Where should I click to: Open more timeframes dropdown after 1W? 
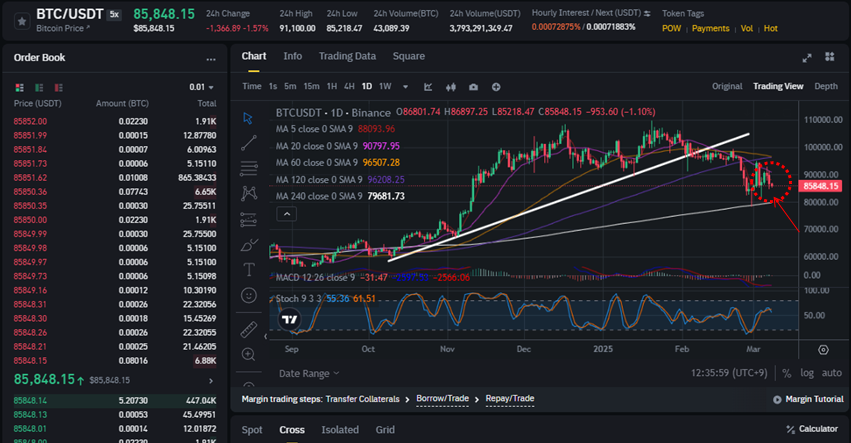pyautogui.click(x=405, y=87)
